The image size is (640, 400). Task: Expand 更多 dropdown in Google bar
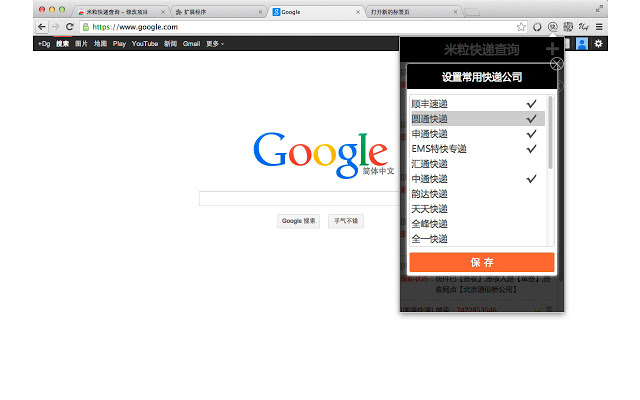pos(215,44)
